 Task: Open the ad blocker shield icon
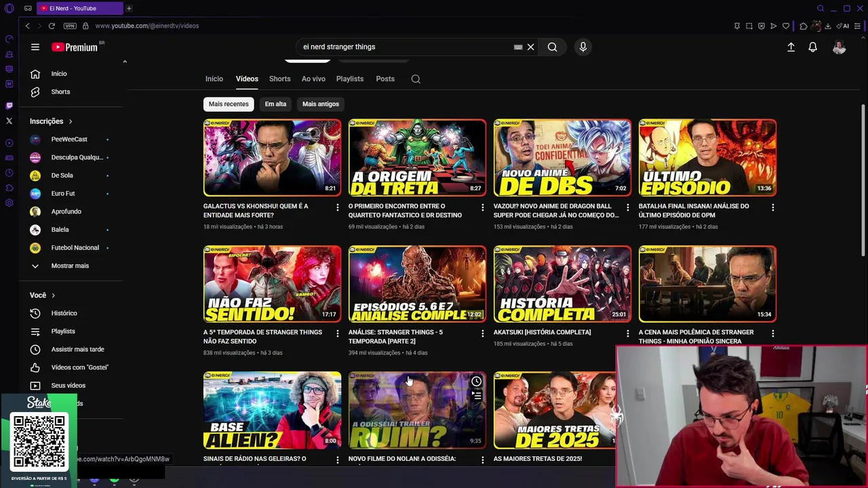click(x=762, y=26)
